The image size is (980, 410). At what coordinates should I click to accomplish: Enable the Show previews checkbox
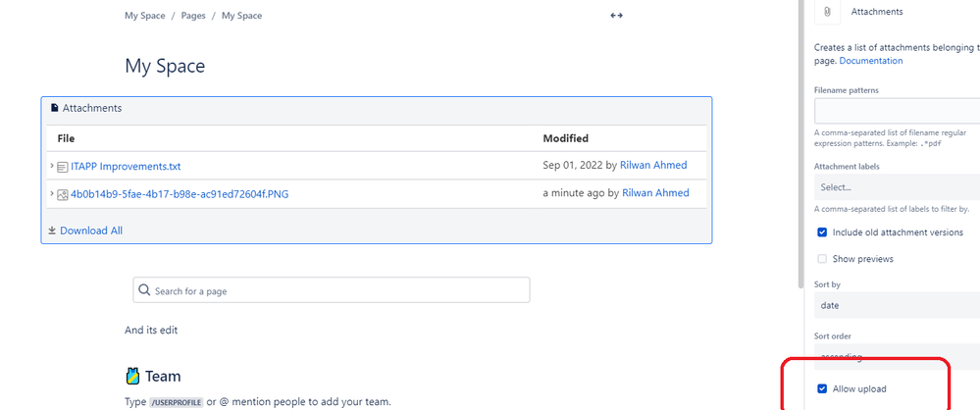click(x=822, y=259)
